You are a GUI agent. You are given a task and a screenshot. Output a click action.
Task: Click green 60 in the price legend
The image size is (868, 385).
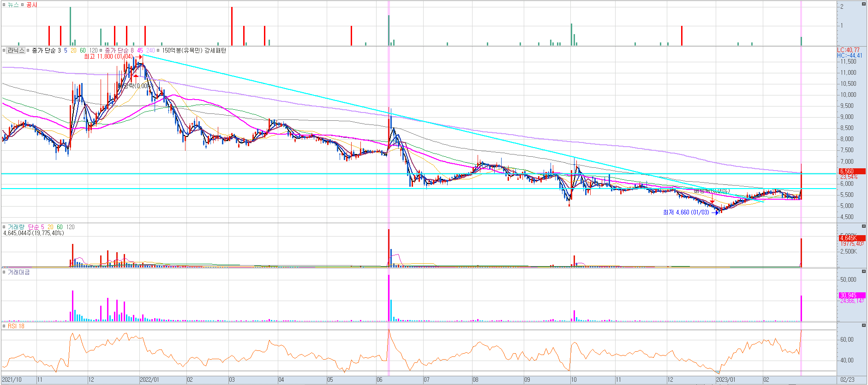[x=83, y=51]
